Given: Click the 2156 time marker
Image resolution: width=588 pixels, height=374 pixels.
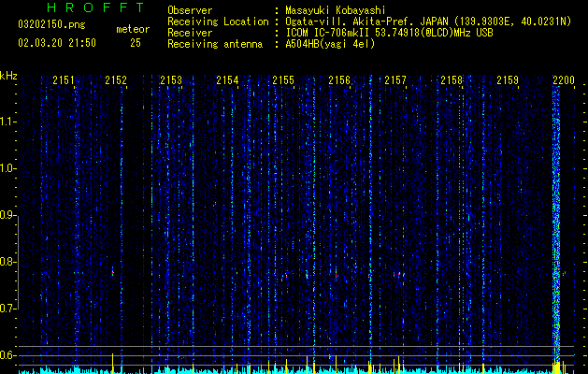Looking at the screenshot, I should point(339,79).
